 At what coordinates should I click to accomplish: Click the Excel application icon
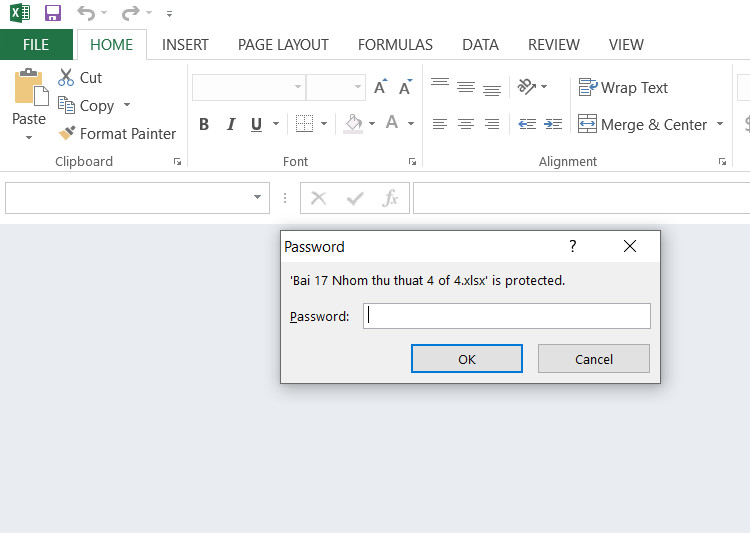20,13
